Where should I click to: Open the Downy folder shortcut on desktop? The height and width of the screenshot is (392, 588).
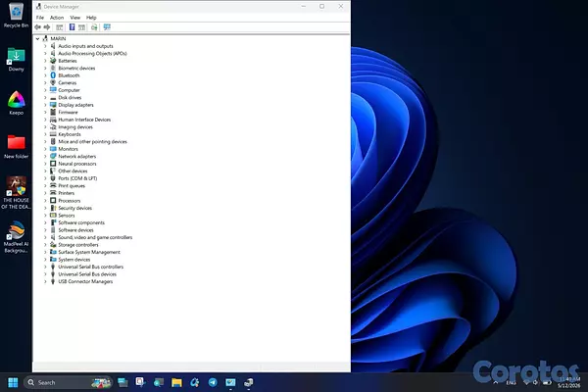[16, 59]
